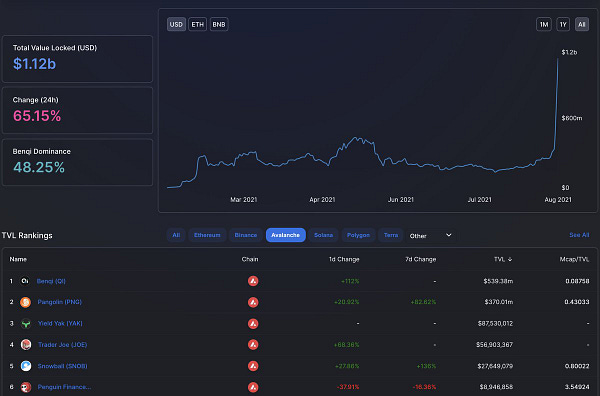Click the Avalanche chain icon in Benqi row

tap(253, 281)
